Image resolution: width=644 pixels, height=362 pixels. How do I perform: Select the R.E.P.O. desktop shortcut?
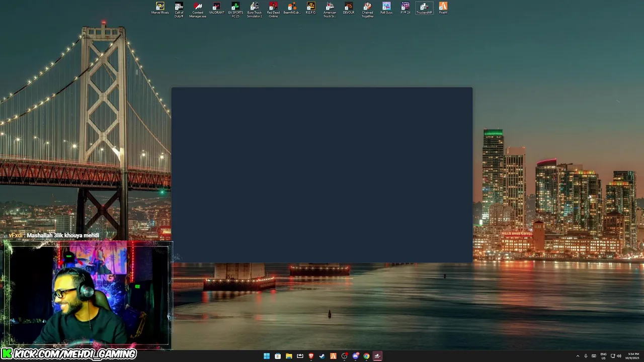click(x=311, y=9)
